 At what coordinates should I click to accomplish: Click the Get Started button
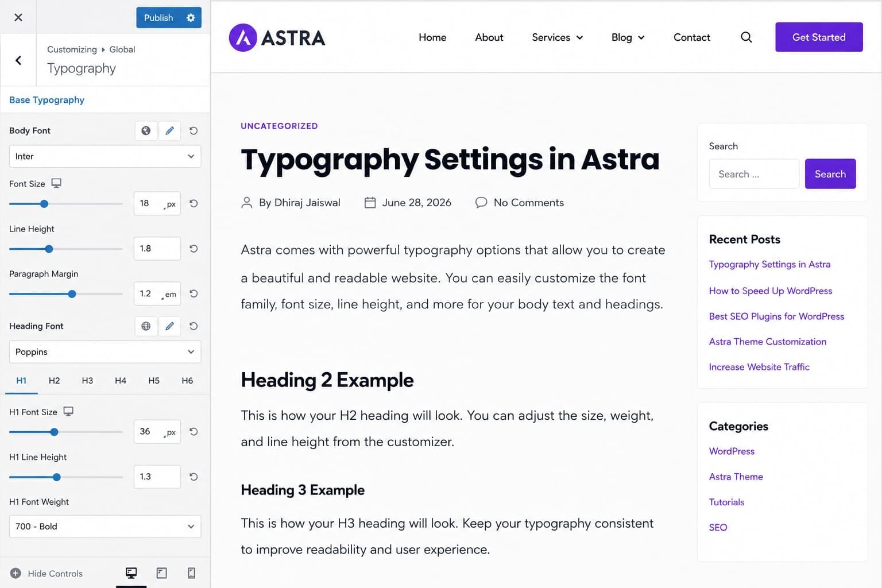819,37
